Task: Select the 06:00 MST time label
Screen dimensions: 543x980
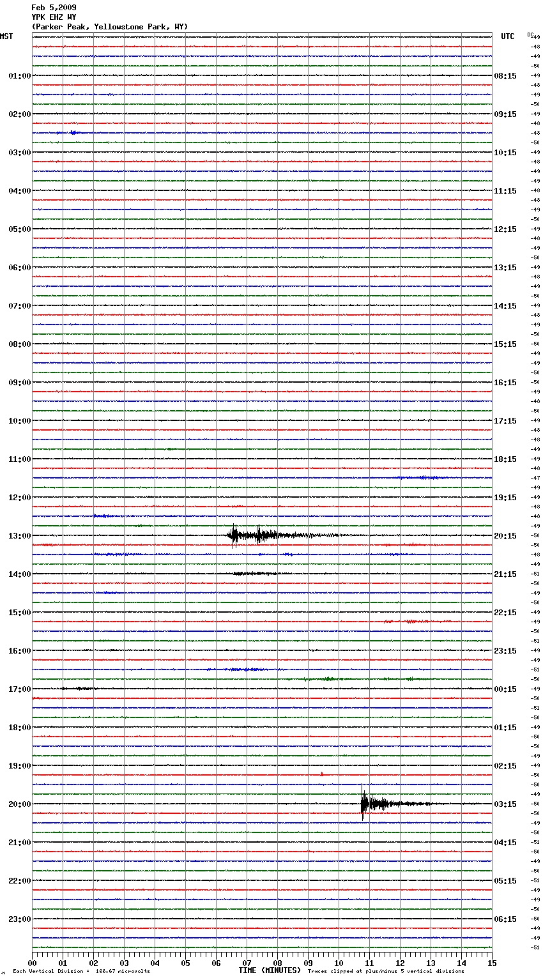Action: pyautogui.click(x=20, y=268)
